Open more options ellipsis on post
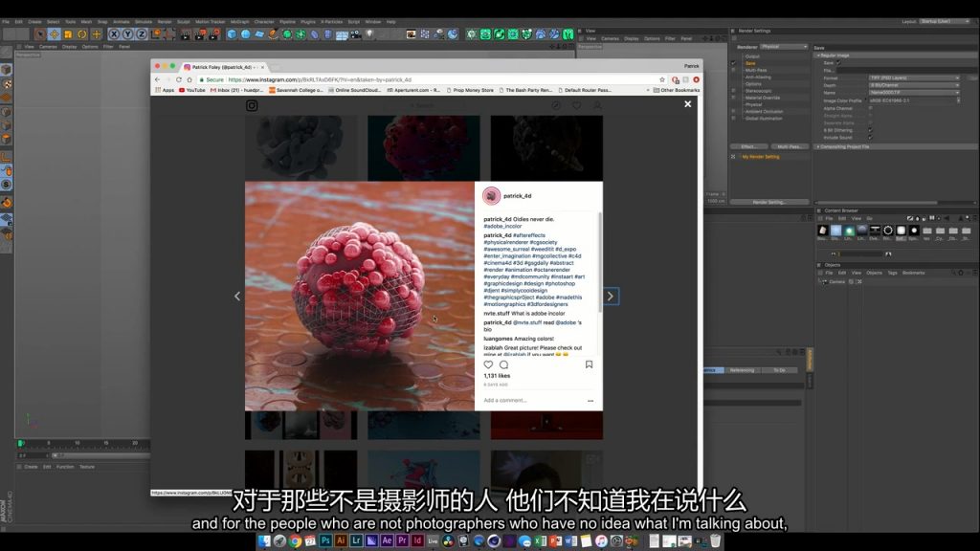This screenshot has height=551, width=980. click(590, 401)
